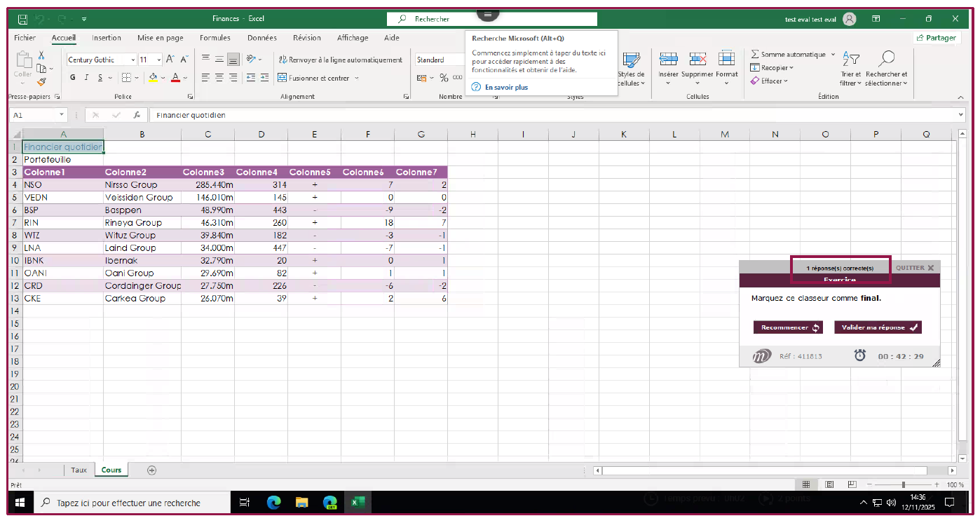The width and height of the screenshot is (980, 523).
Task: Click the zoom slider handle
Action: (x=904, y=484)
